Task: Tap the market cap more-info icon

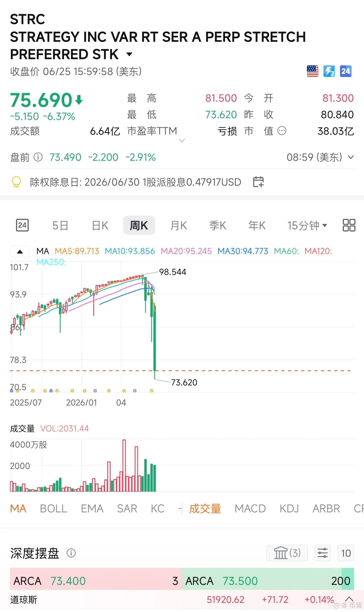Action: [282, 131]
